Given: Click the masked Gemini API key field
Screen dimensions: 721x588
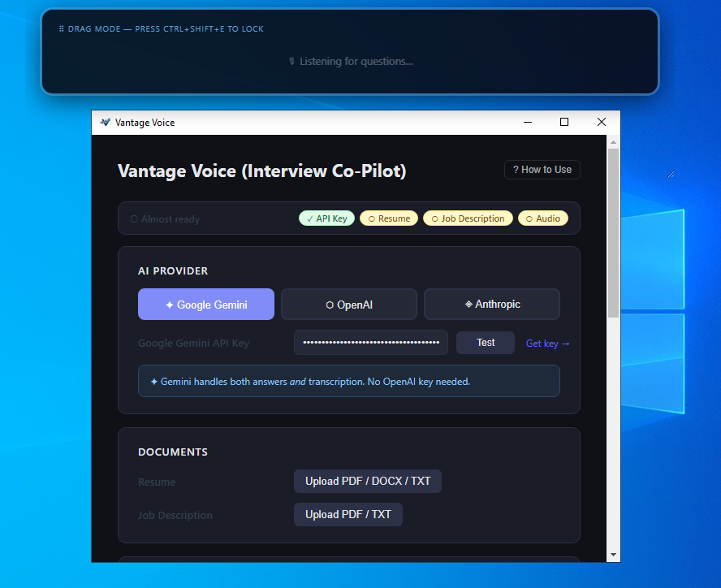Looking at the screenshot, I should [370, 342].
